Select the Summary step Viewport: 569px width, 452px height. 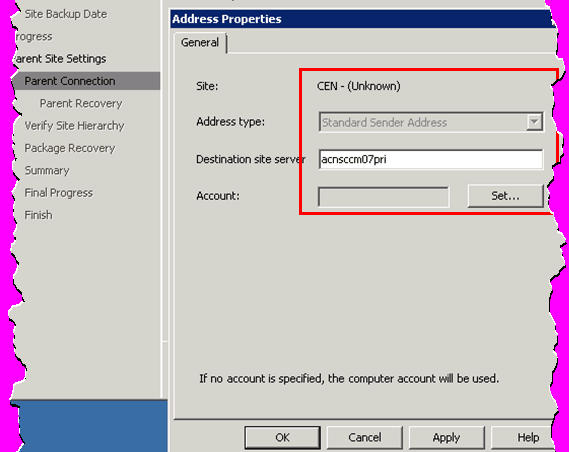point(47,170)
